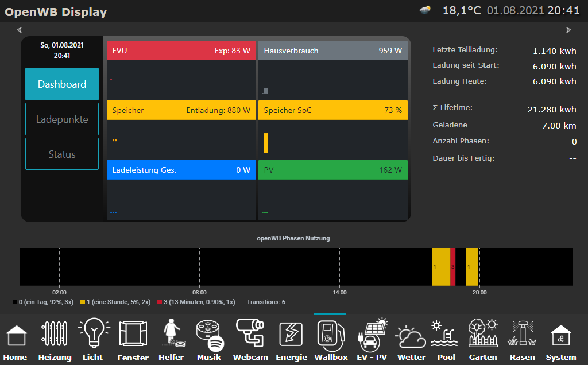Open the Home navigation icon
588x365 pixels.
(16, 336)
